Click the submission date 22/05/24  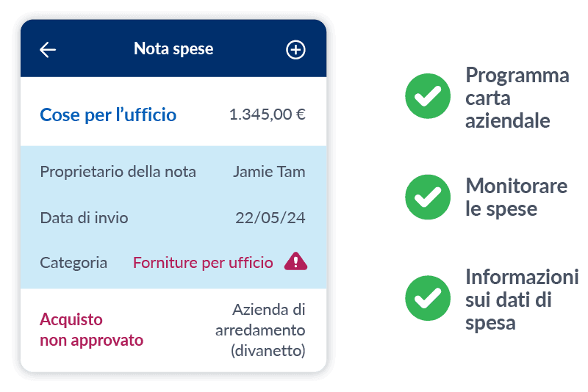[270, 218]
